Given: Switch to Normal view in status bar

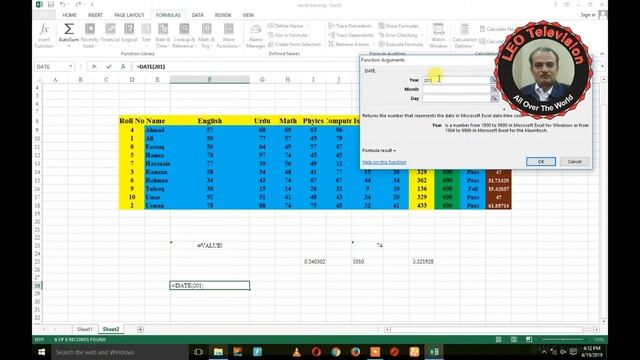Looking at the screenshot, I should pos(498,340).
